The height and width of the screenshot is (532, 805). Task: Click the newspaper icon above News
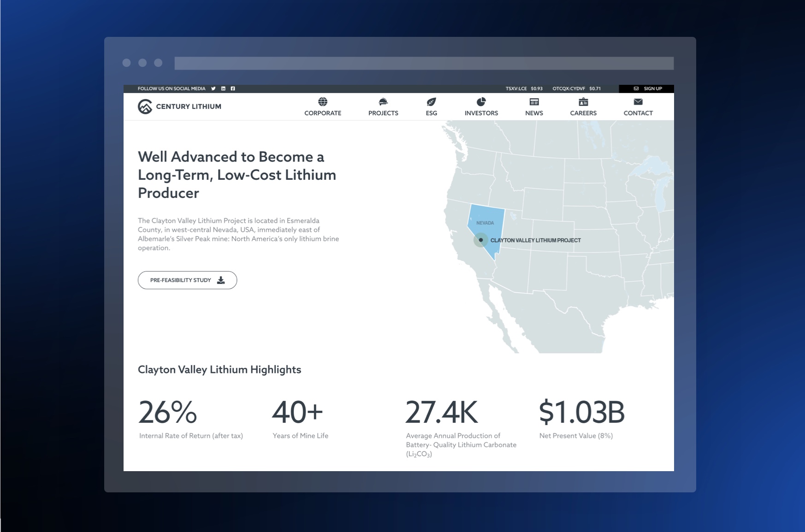(x=534, y=101)
